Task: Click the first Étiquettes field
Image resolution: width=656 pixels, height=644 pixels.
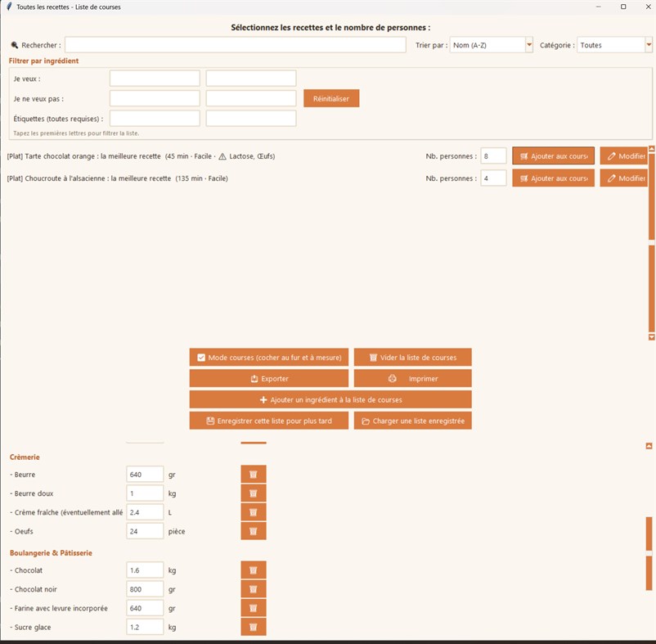Action: (155, 119)
